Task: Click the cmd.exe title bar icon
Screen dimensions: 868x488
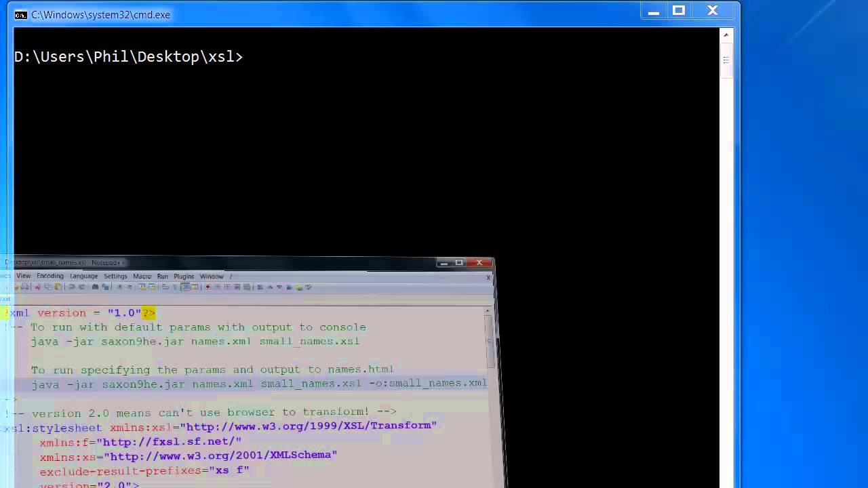Action: tap(21, 15)
